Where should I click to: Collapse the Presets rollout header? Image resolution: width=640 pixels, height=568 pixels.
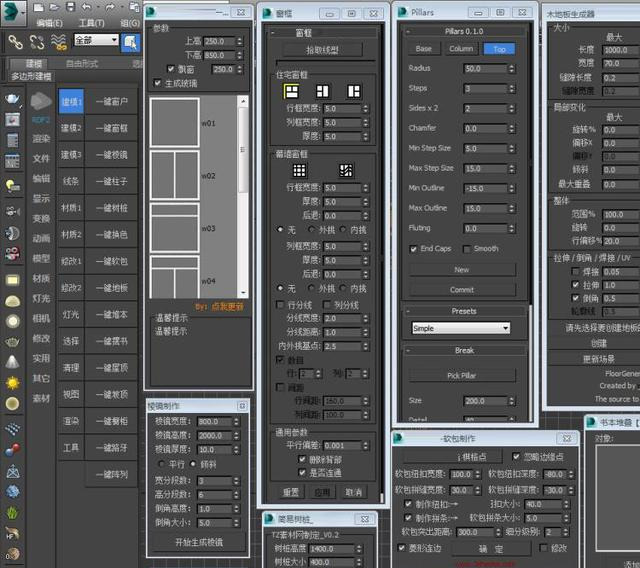point(463,311)
